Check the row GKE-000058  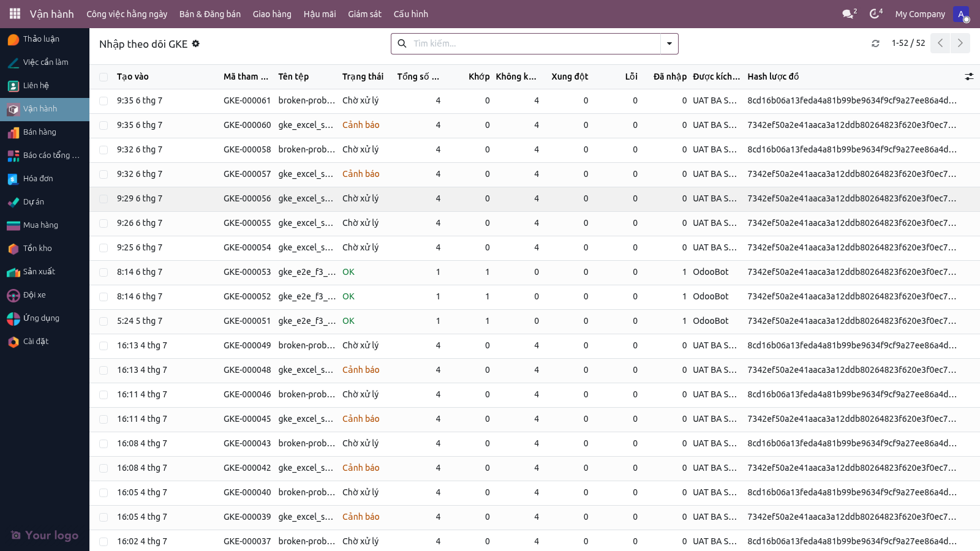point(104,149)
